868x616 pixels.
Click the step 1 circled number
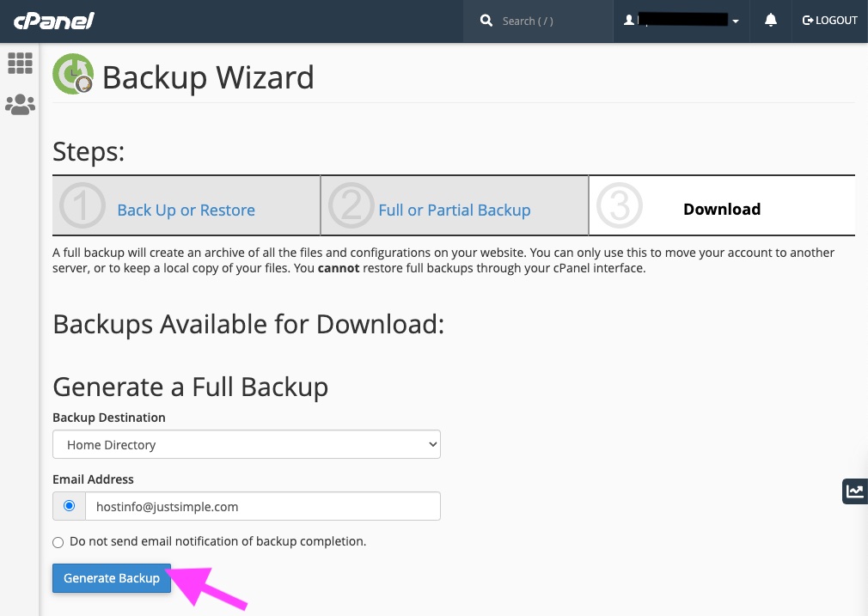(x=82, y=207)
